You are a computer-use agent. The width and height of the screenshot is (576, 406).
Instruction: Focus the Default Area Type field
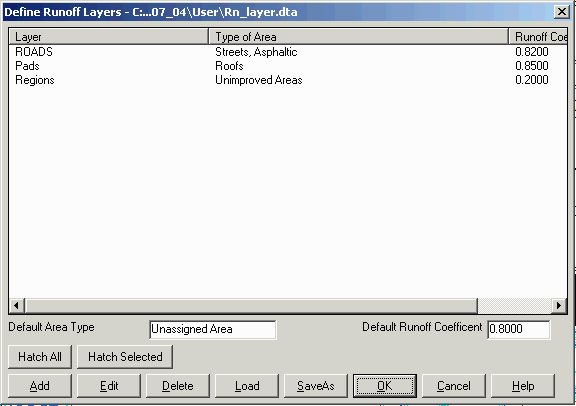pyautogui.click(x=213, y=329)
